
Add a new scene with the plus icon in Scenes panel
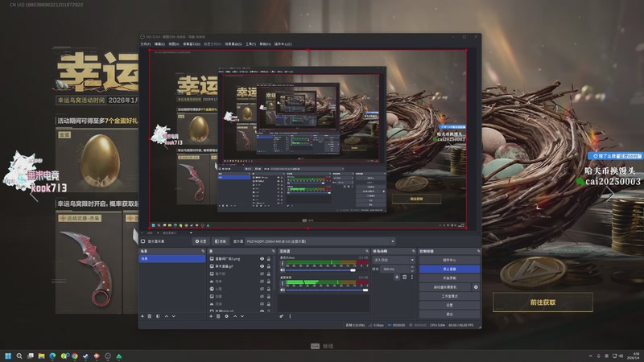click(x=142, y=316)
